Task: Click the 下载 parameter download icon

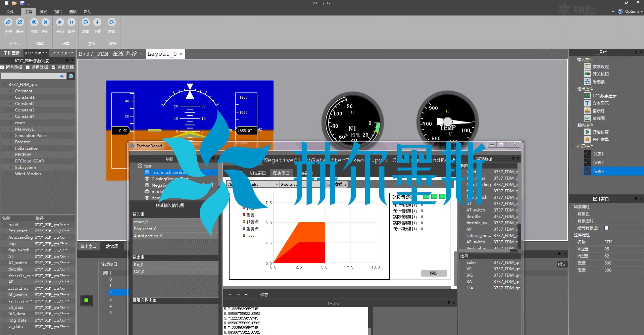Action: [x=97, y=22]
